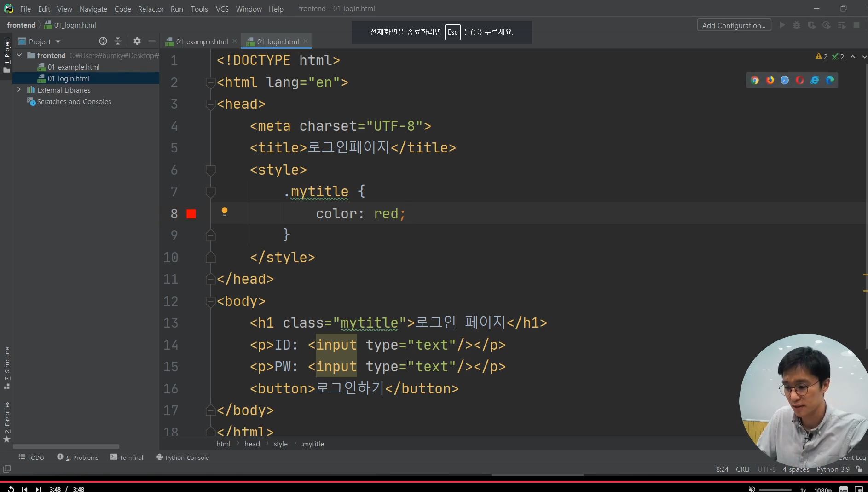Select Scratches and Consoles tree item
The image size is (868, 492).
click(74, 101)
